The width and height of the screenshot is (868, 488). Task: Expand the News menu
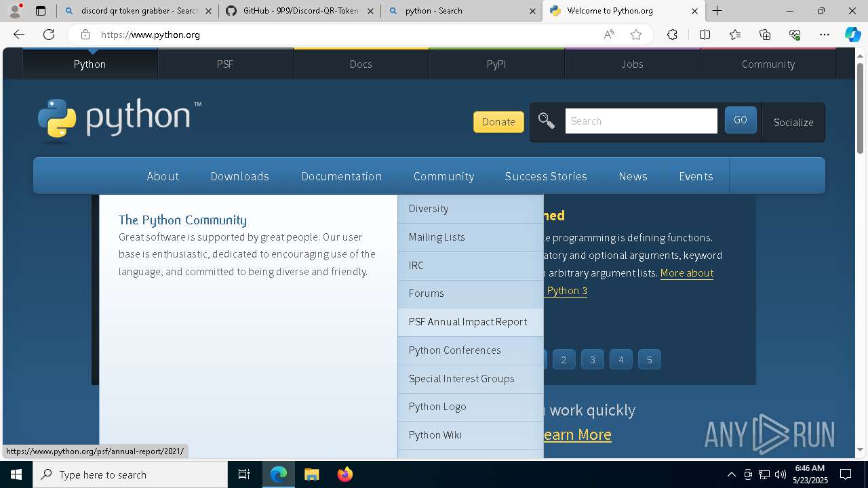633,176
